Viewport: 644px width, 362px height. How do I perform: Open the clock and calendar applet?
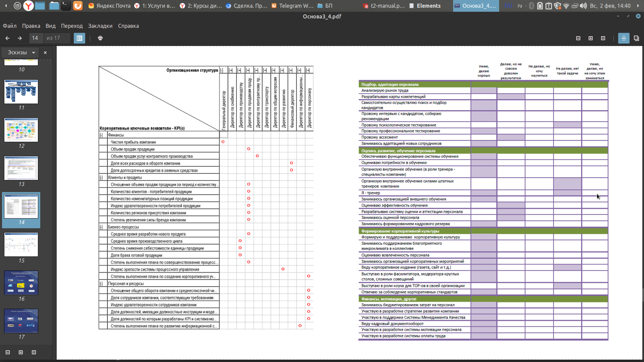tap(610, 6)
